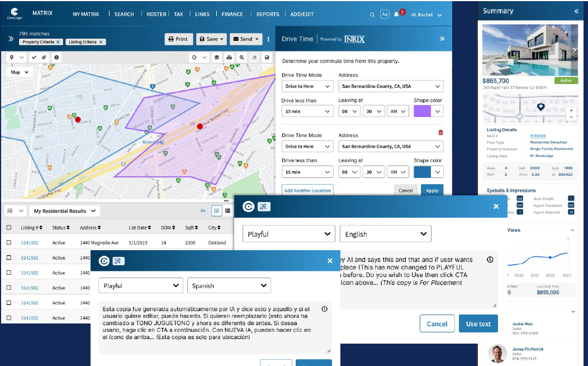Click the map layers icon
This screenshot has width=588, height=366.
pos(217,57)
